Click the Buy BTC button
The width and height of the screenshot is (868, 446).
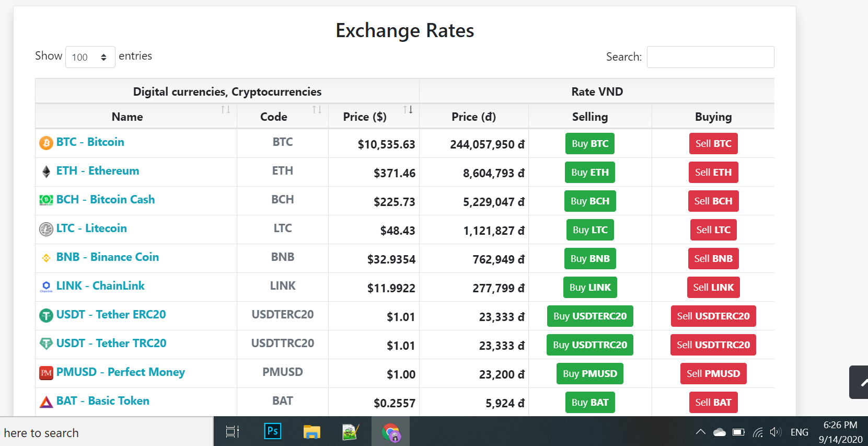(x=589, y=144)
